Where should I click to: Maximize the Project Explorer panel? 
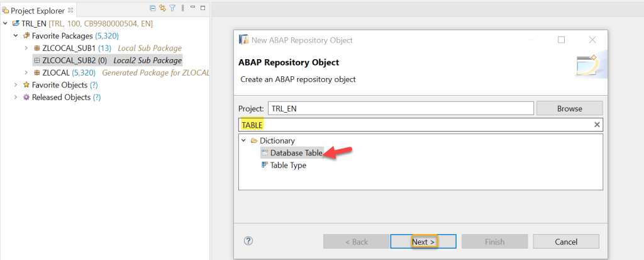pos(203,8)
